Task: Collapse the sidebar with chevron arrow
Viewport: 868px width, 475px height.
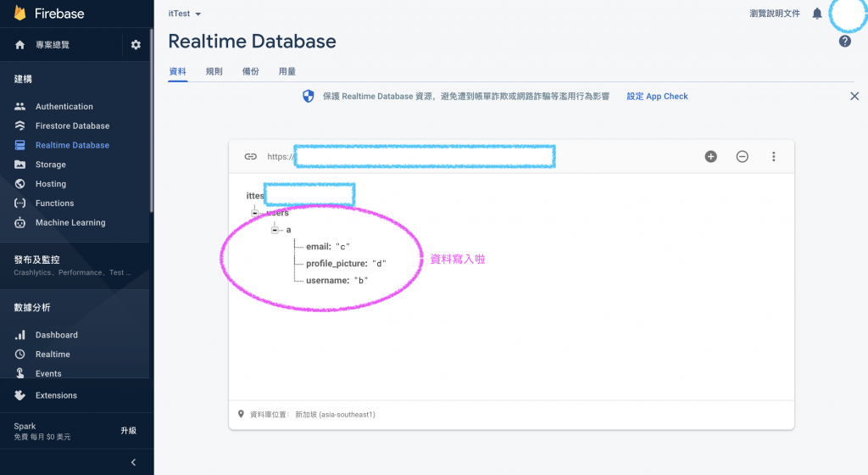Action: (133, 462)
